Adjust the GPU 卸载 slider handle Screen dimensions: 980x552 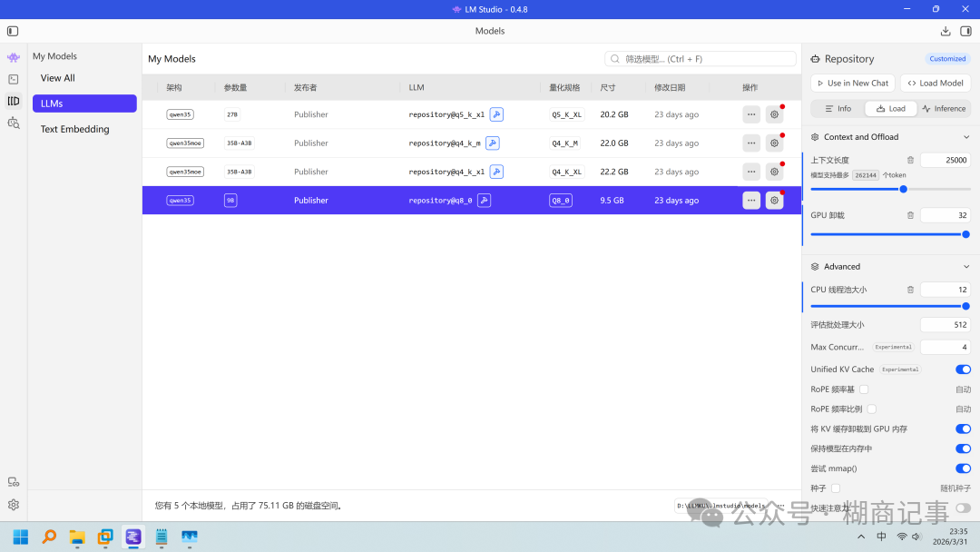(965, 234)
